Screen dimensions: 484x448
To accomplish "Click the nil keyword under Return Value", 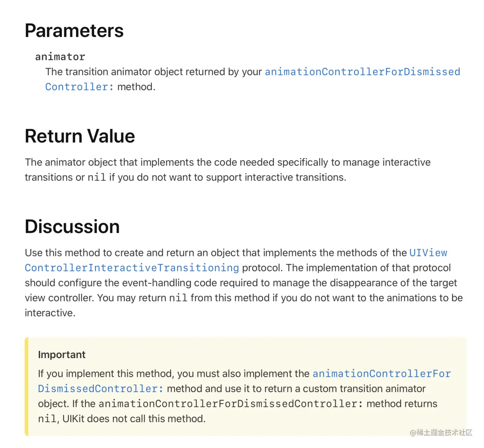I will click(x=96, y=178).
